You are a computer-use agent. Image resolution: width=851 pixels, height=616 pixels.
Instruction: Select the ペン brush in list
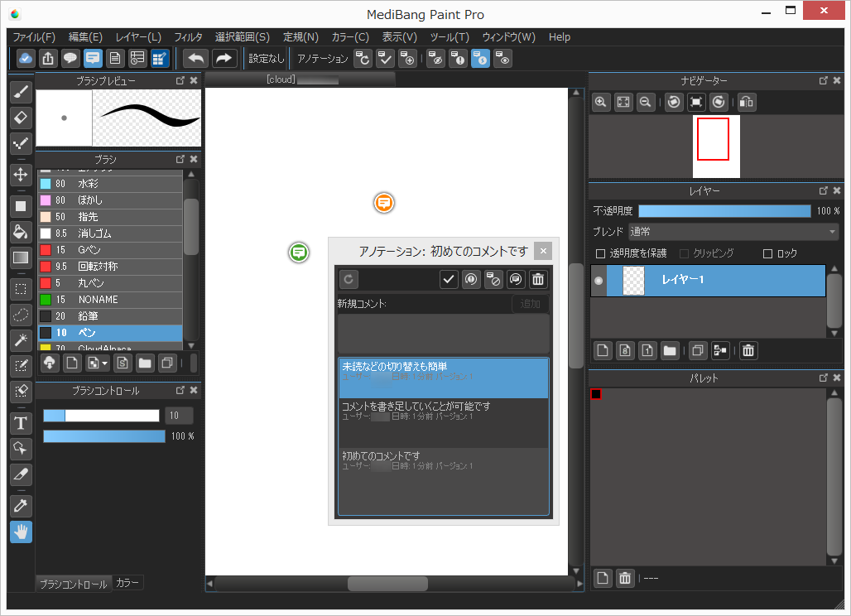[110, 333]
